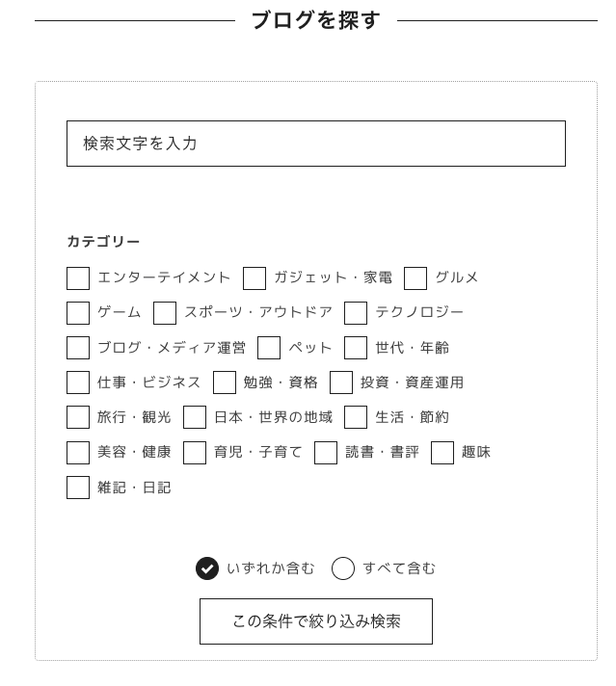Click the 検索文字を入力 search input field
The width and height of the screenshot is (616, 686).
(x=315, y=144)
